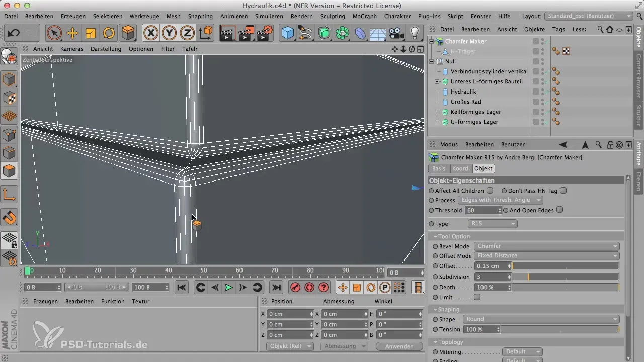Expand Unteres L-förmiges Bauteil in tree
Screen dimensions: 644x362
[437, 81]
